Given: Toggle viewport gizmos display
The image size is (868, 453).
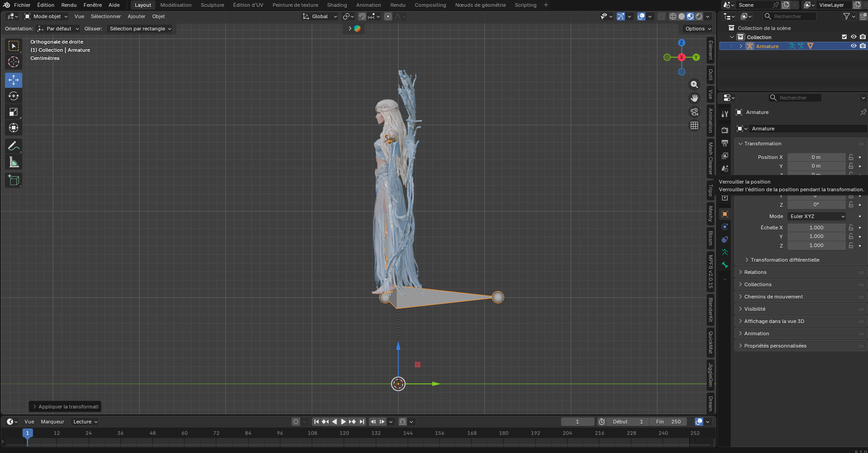Looking at the screenshot, I should click(620, 16).
